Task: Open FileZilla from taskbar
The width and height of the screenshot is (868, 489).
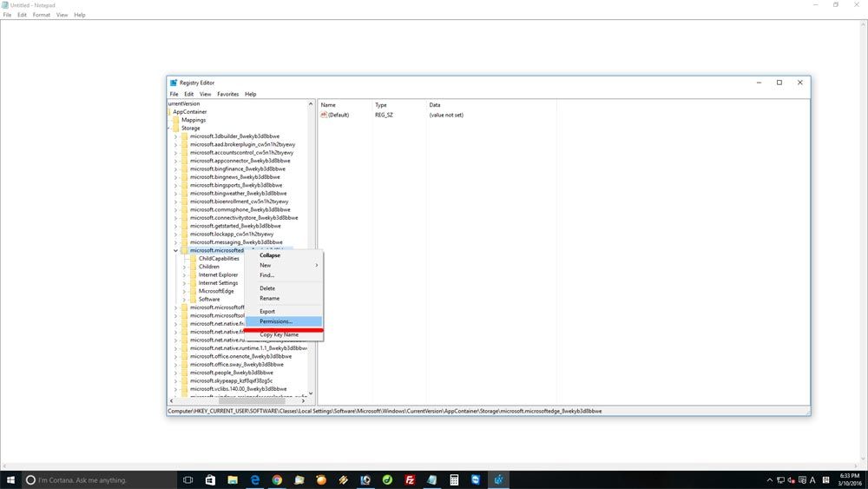Action: pyautogui.click(x=410, y=479)
